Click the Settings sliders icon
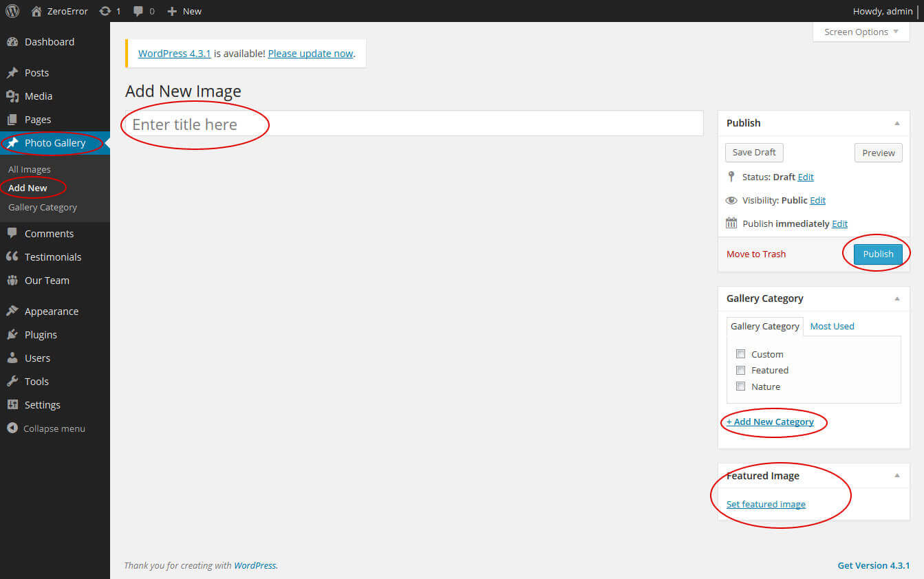Viewport: 924px width, 579px height. point(12,405)
